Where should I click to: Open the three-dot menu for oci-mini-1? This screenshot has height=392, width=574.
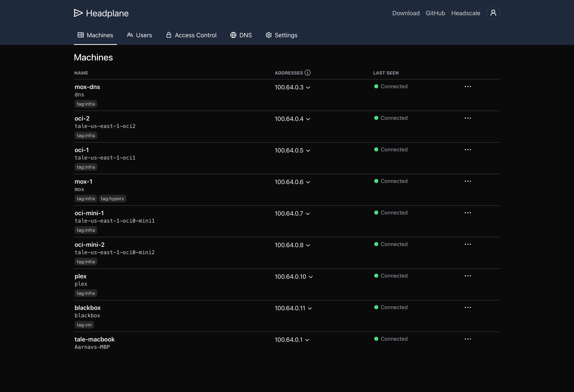pyautogui.click(x=468, y=213)
